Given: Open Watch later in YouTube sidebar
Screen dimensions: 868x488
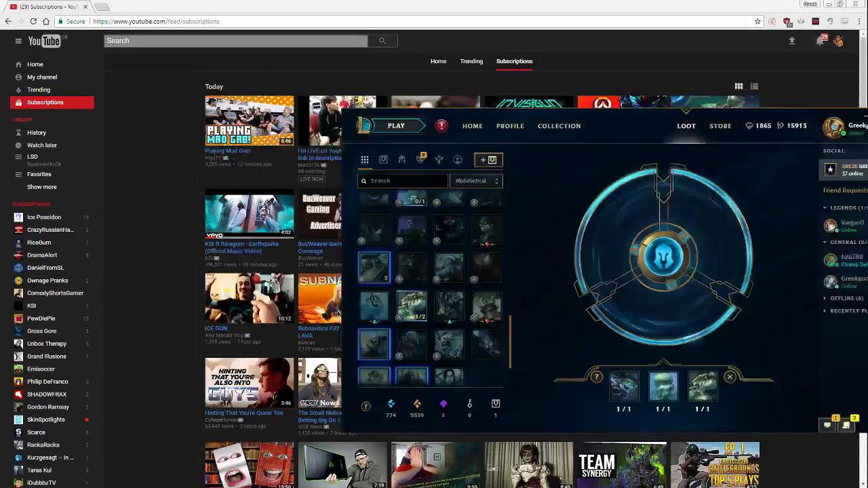Looking at the screenshot, I should (x=42, y=146).
